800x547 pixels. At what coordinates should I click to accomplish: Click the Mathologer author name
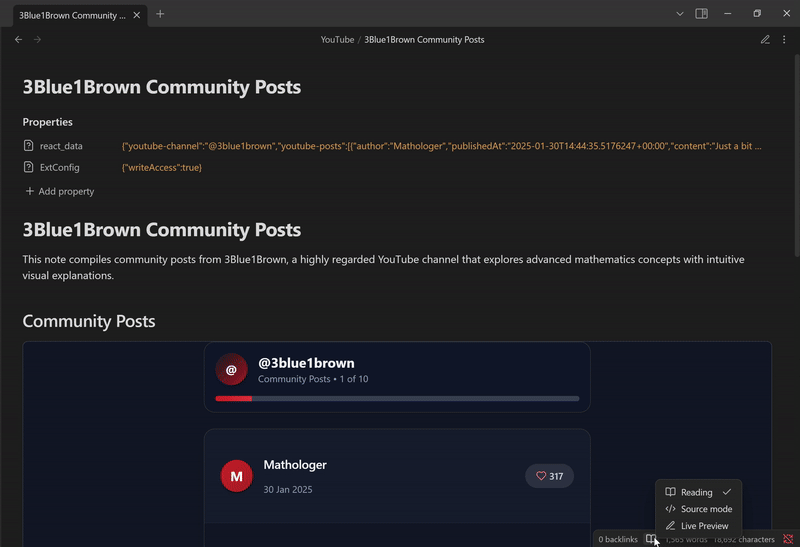tap(295, 465)
